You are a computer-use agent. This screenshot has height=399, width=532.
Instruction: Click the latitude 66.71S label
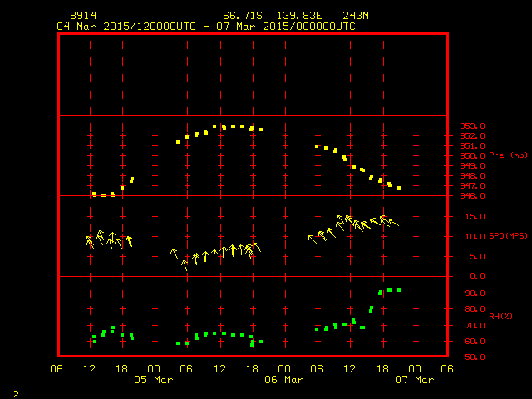(243, 16)
